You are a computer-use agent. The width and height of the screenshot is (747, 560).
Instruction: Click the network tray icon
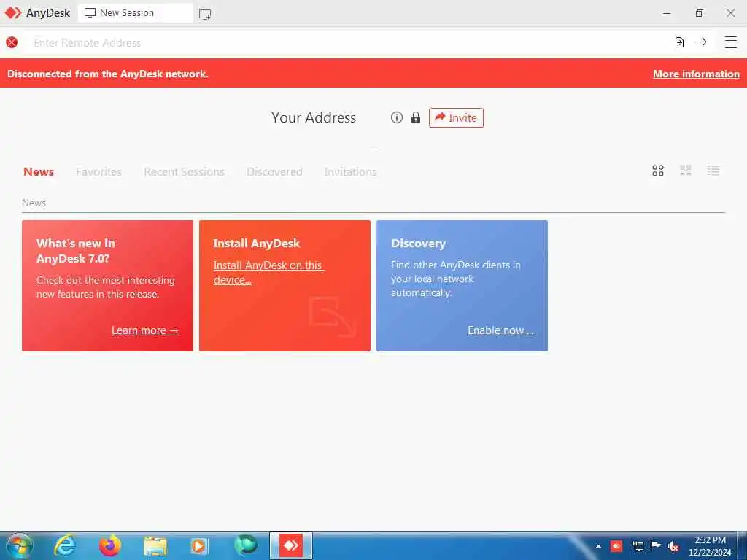(638, 546)
